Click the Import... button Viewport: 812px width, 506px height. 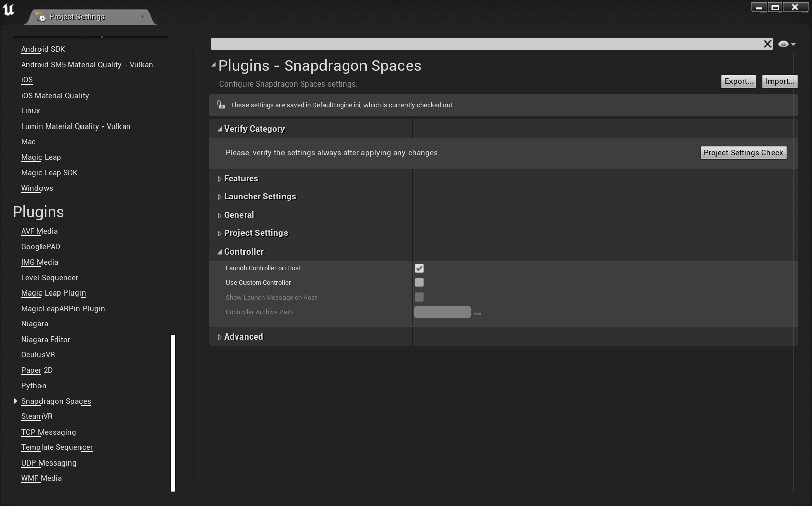[780, 81]
